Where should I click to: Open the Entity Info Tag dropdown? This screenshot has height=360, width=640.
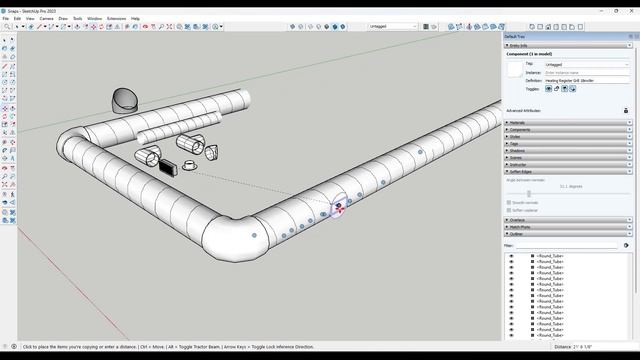pos(587,64)
